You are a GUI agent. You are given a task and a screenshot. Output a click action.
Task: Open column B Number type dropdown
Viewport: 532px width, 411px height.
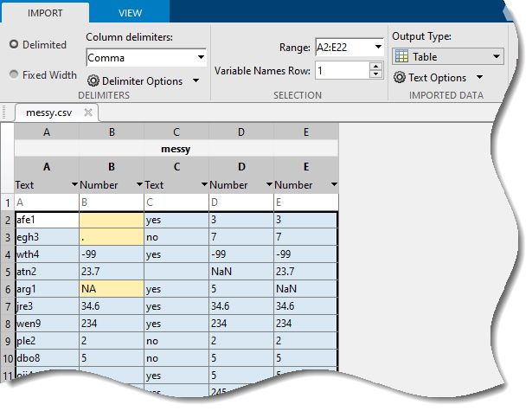tap(138, 185)
